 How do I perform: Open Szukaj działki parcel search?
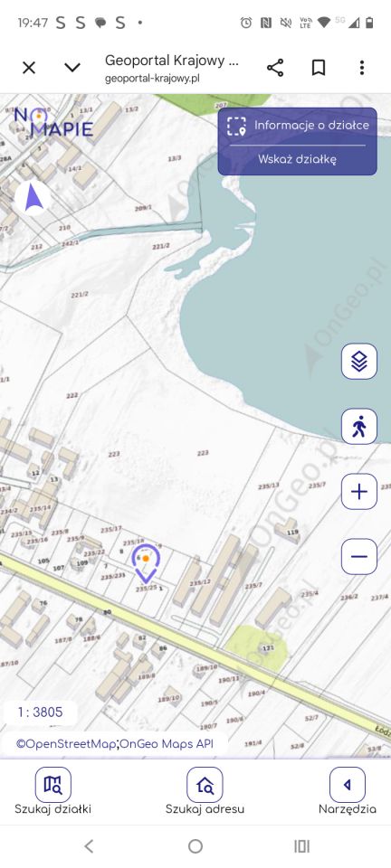tap(53, 792)
